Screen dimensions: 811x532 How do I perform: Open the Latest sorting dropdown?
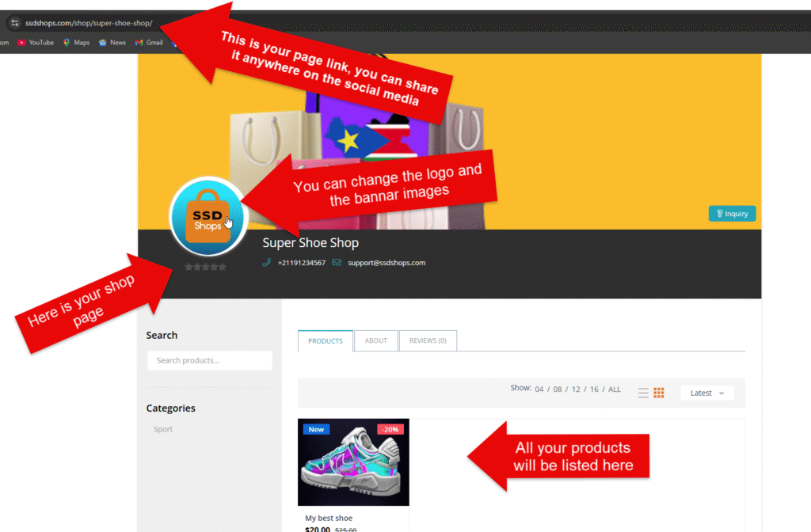point(706,393)
